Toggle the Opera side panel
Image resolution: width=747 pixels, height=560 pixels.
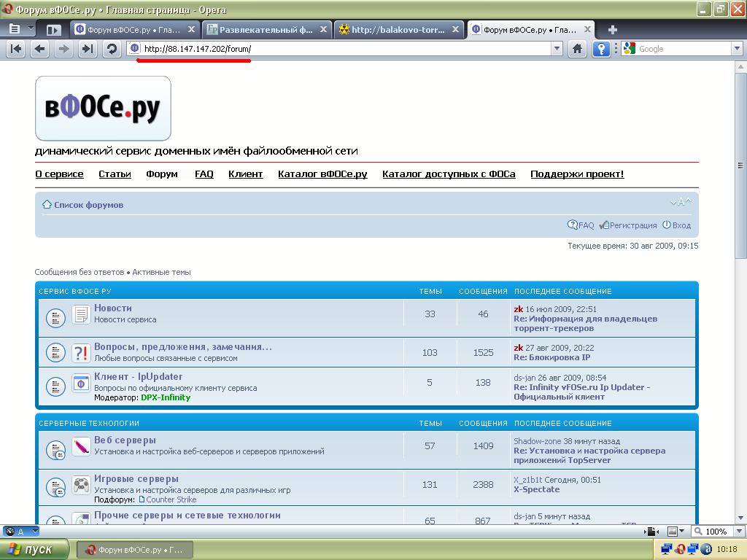click(x=53, y=30)
